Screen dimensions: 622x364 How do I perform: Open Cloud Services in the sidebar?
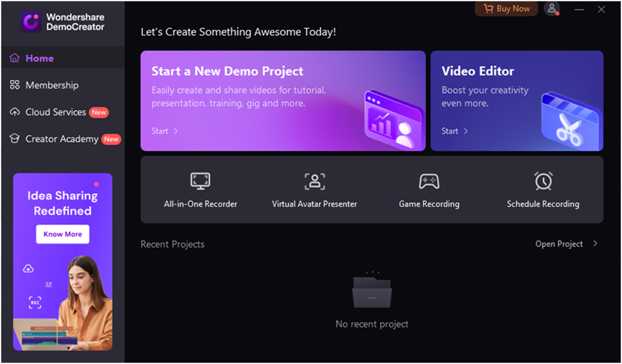(63, 112)
